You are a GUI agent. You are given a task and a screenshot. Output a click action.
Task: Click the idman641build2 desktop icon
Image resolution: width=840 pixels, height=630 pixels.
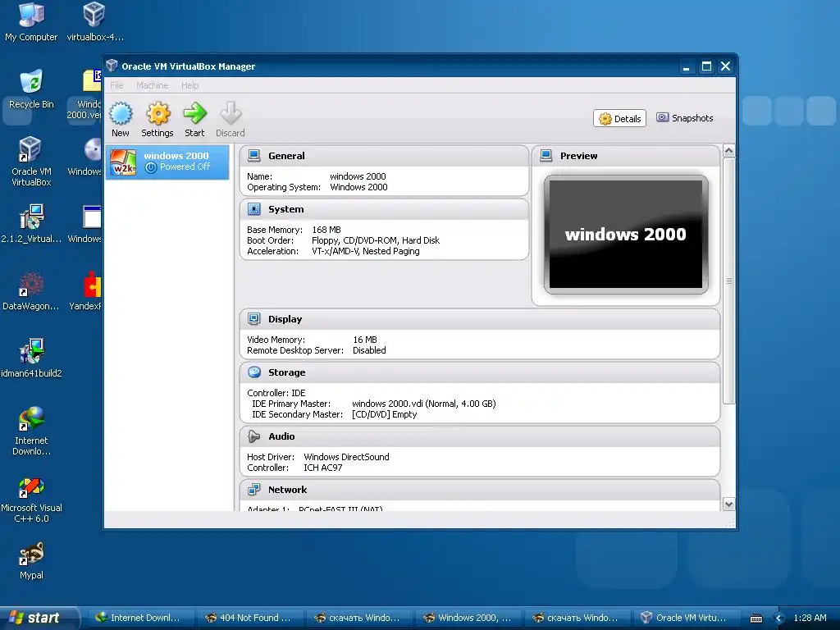pyautogui.click(x=31, y=358)
